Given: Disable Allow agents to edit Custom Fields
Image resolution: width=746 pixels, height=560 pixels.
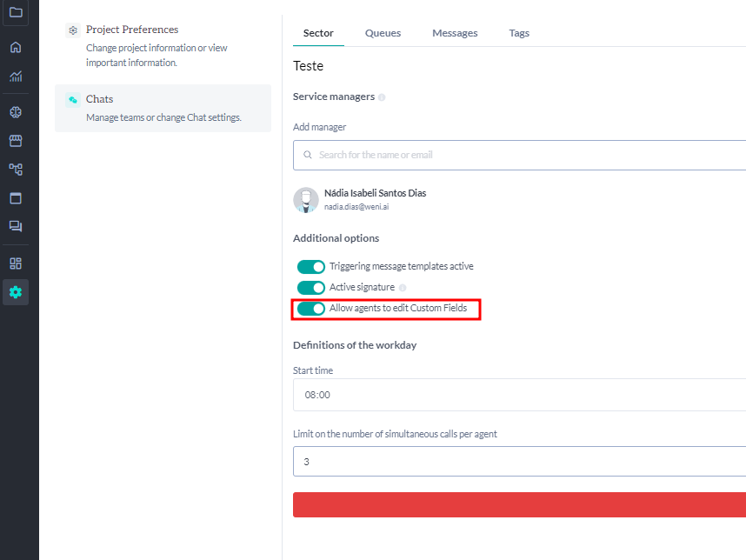Looking at the screenshot, I should click(x=311, y=309).
